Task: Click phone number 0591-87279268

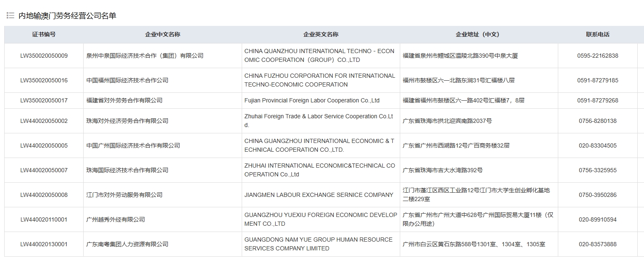Action: (x=597, y=100)
